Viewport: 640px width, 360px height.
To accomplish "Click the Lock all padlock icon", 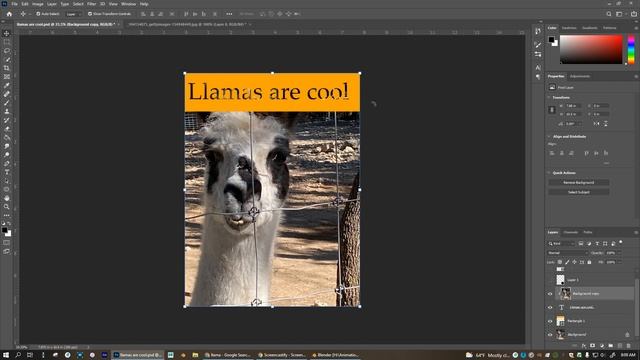I will pos(589,262).
